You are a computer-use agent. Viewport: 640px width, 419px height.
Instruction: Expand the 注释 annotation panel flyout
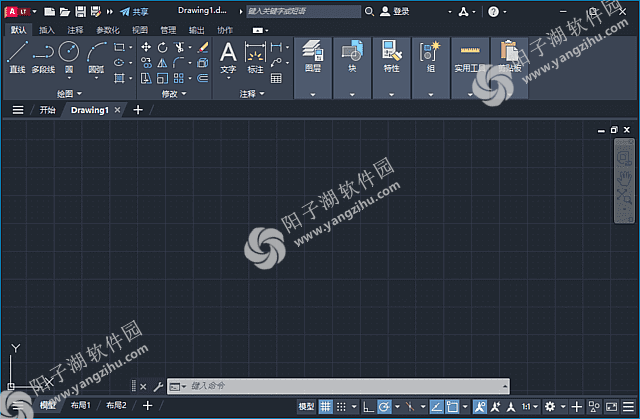coord(252,94)
